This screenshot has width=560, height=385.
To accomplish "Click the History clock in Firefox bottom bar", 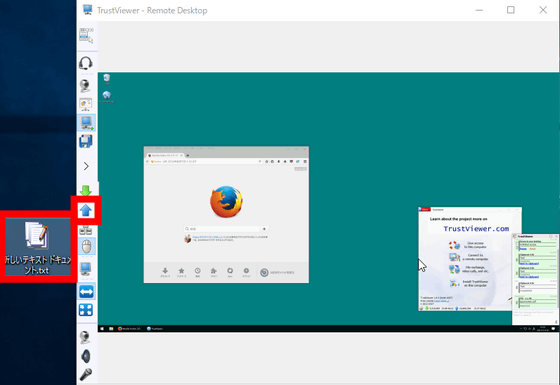I will tap(198, 272).
